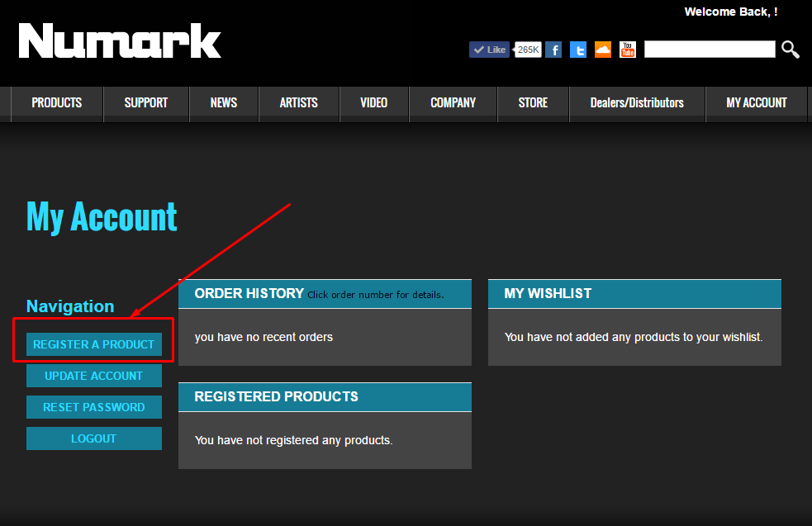This screenshot has width=812, height=526.
Task: Select the VIDEO menu item
Action: pos(374,103)
